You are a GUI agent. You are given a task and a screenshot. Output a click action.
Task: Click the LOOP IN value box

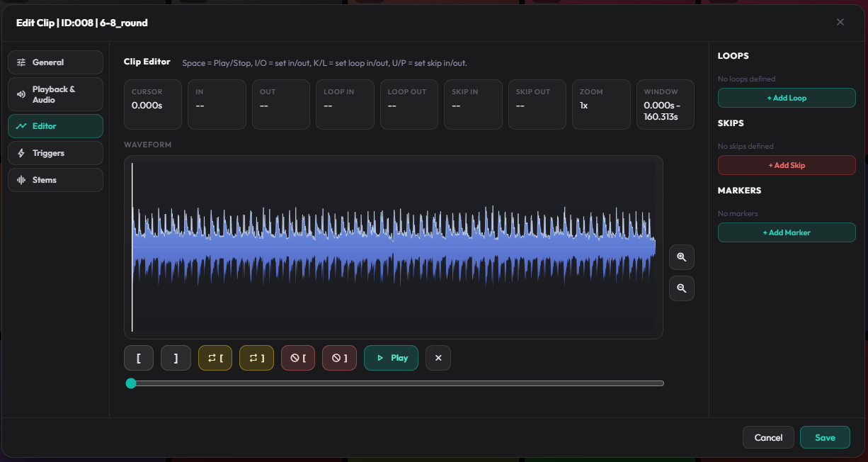pyautogui.click(x=345, y=105)
